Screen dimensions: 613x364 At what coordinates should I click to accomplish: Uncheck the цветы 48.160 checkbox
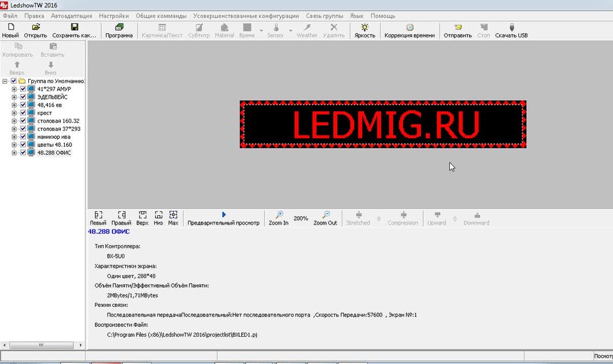pyautogui.click(x=23, y=145)
